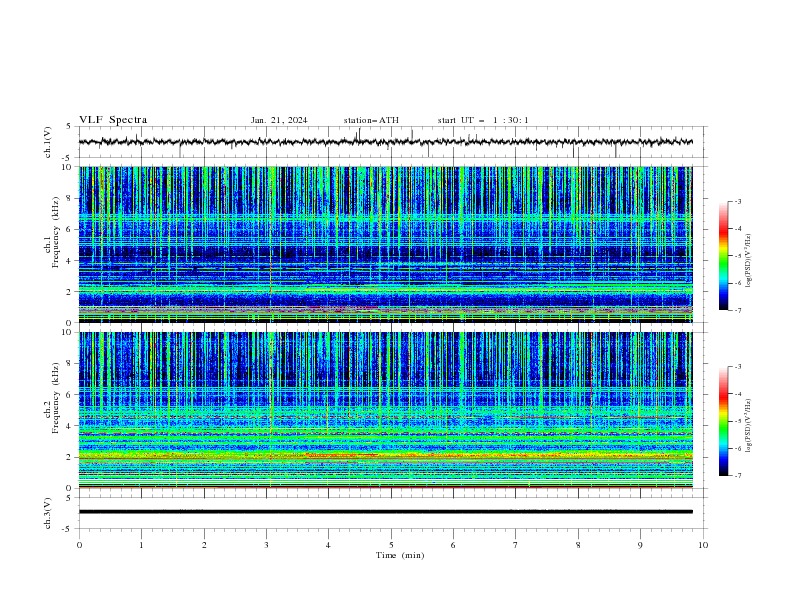Click the ch.2 color bar legend

(724, 421)
